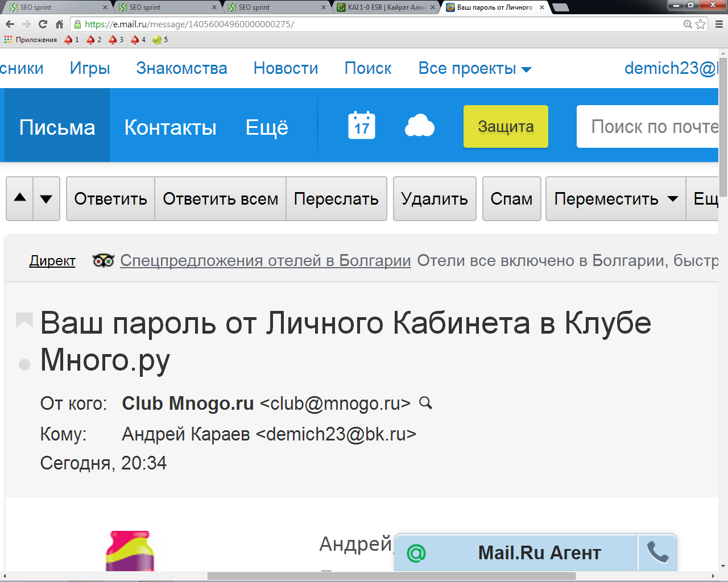This screenshot has height=582, width=728.
Task: Open Chrome menu hamburger icon
Action: 719,24
